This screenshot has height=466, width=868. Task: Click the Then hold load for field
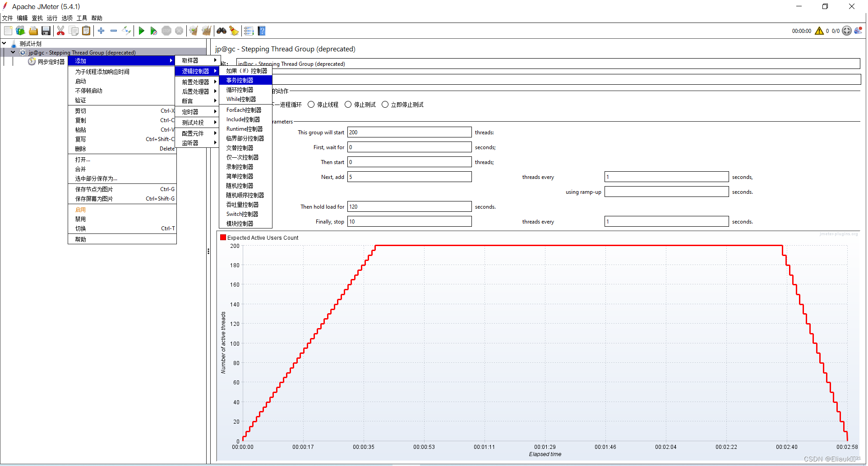click(409, 207)
